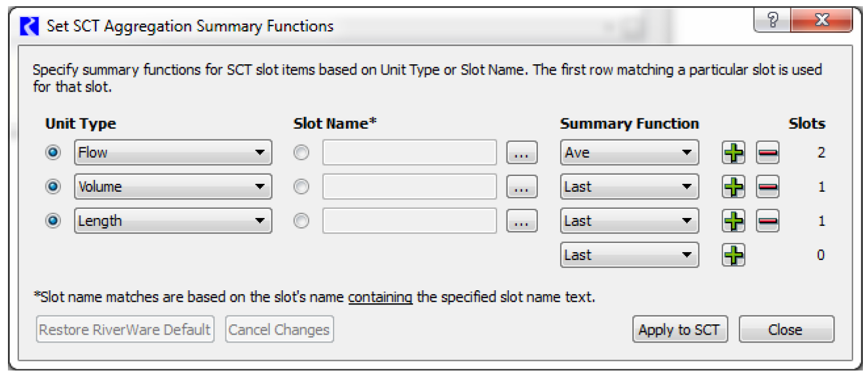Select the Unit Type radio for Flow row

click(x=54, y=153)
